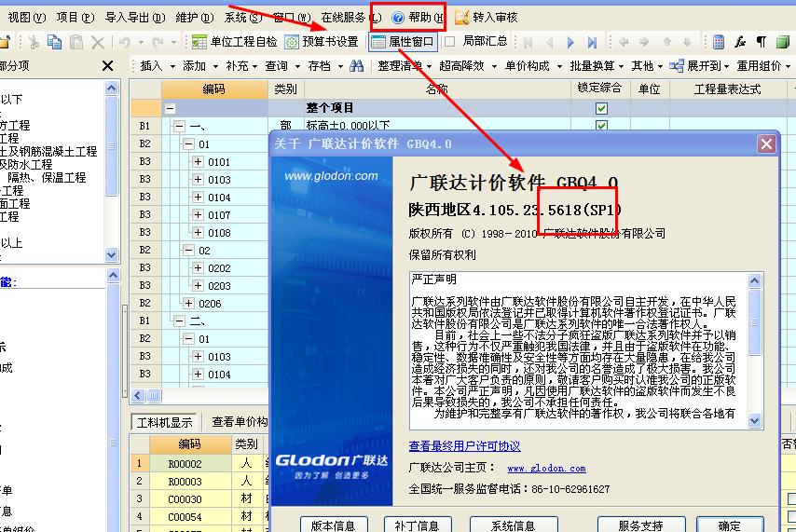Click the move-right gray arrow icon

pos(644,42)
